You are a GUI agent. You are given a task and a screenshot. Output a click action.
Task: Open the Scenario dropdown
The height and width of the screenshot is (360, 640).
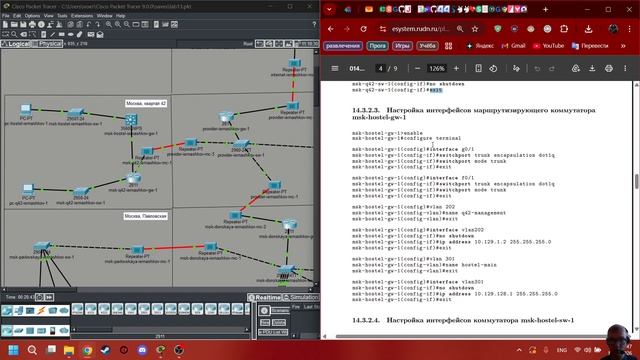coord(280,311)
